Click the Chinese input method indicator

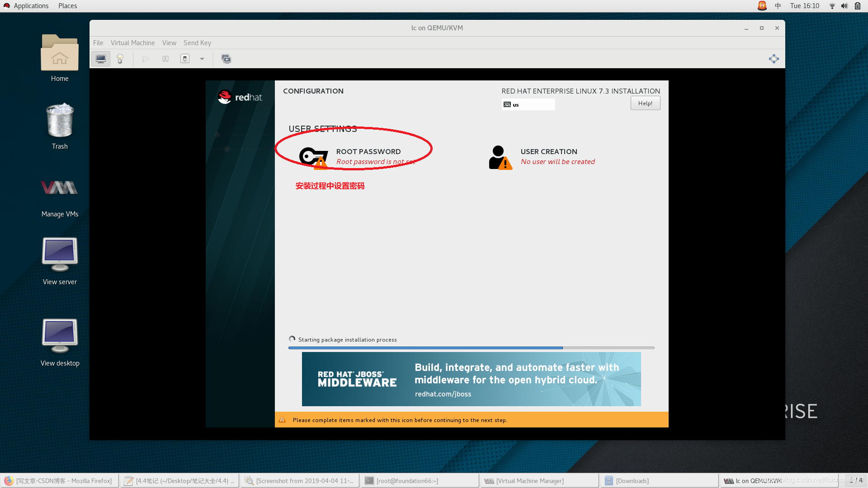pyautogui.click(x=778, y=6)
